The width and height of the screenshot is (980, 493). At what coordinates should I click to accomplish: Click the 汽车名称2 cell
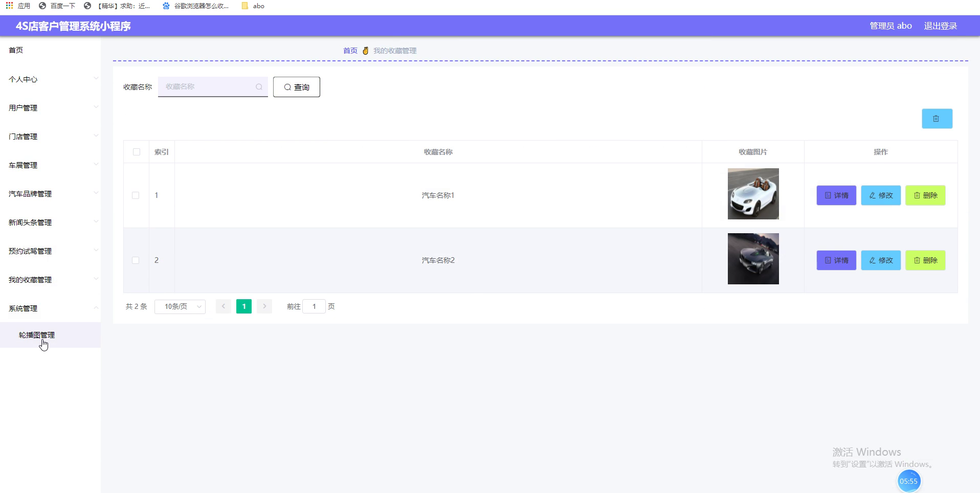click(438, 260)
